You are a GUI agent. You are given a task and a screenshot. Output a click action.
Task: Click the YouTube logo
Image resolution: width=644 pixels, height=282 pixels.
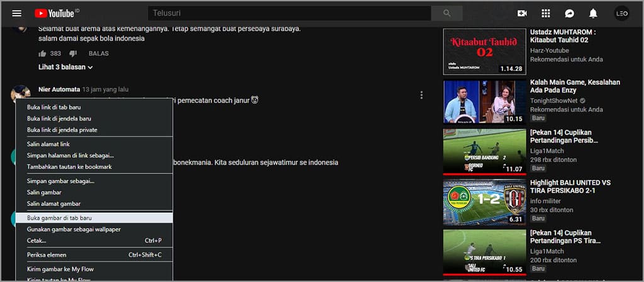[57, 13]
